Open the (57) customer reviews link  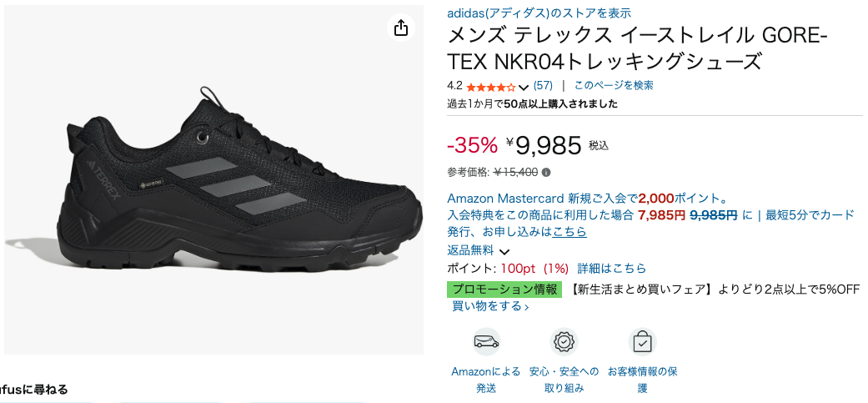(x=543, y=85)
